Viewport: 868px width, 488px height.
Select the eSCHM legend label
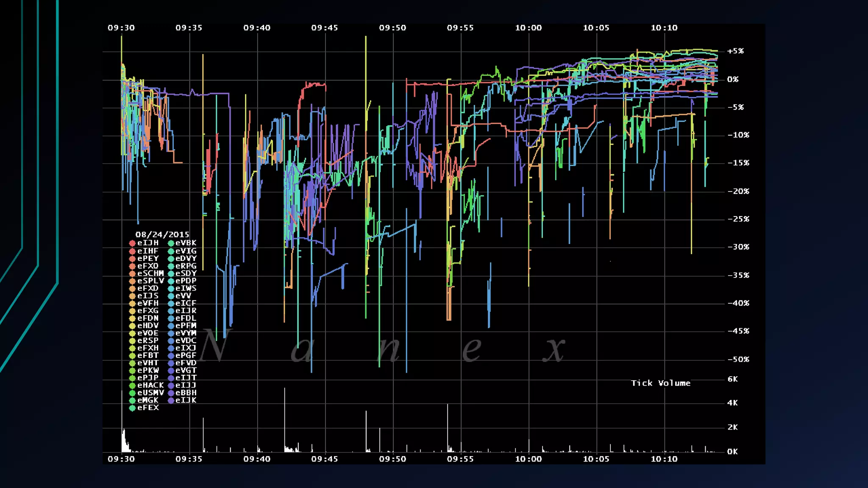point(150,273)
